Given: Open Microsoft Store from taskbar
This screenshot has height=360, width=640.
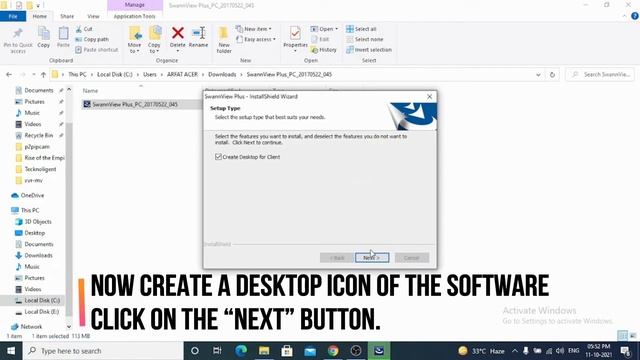Looking at the screenshot, I should [287, 351].
